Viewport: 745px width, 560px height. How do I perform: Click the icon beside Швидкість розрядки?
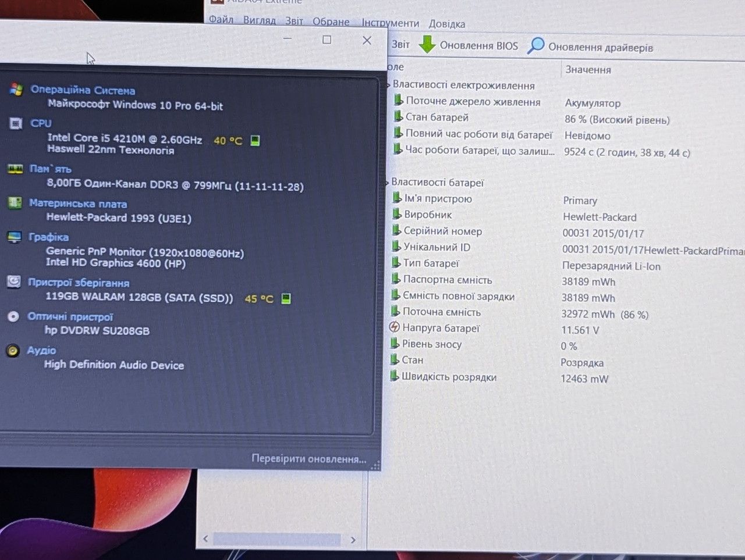pyautogui.click(x=395, y=376)
